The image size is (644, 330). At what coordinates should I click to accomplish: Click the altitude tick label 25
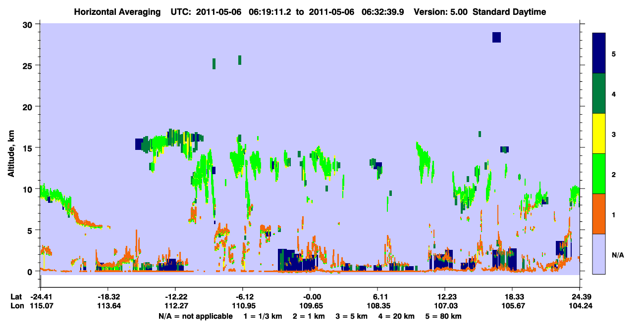(29, 65)
